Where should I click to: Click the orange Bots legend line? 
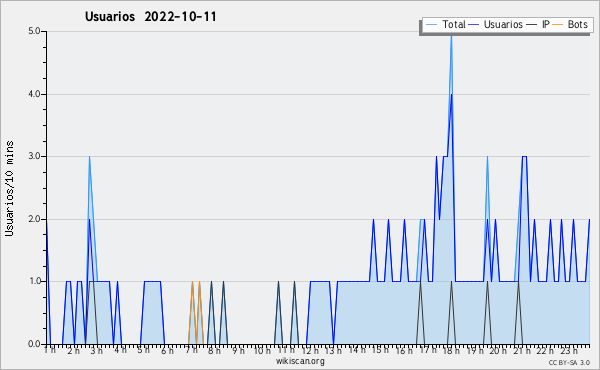point(558,25)
